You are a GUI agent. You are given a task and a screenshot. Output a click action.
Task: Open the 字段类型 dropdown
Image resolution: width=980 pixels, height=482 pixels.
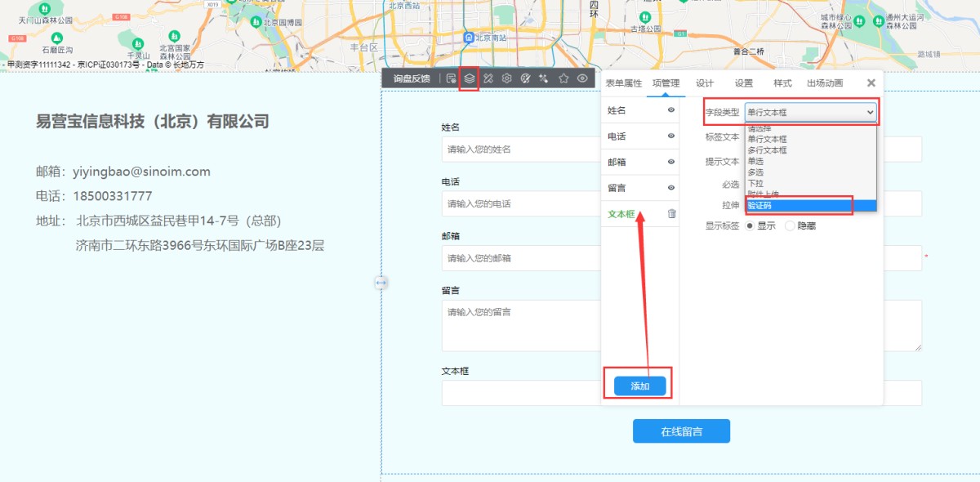(x=810, y=112)
